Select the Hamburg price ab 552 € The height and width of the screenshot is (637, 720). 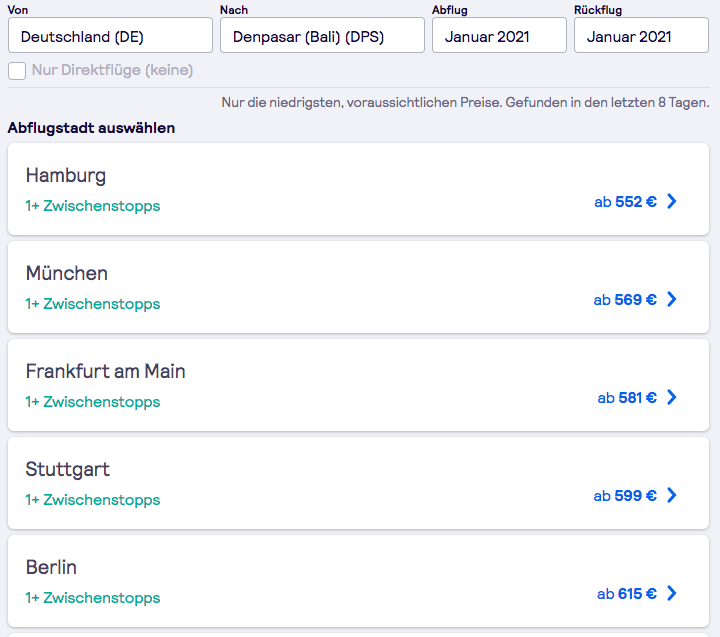coord(625,202)
